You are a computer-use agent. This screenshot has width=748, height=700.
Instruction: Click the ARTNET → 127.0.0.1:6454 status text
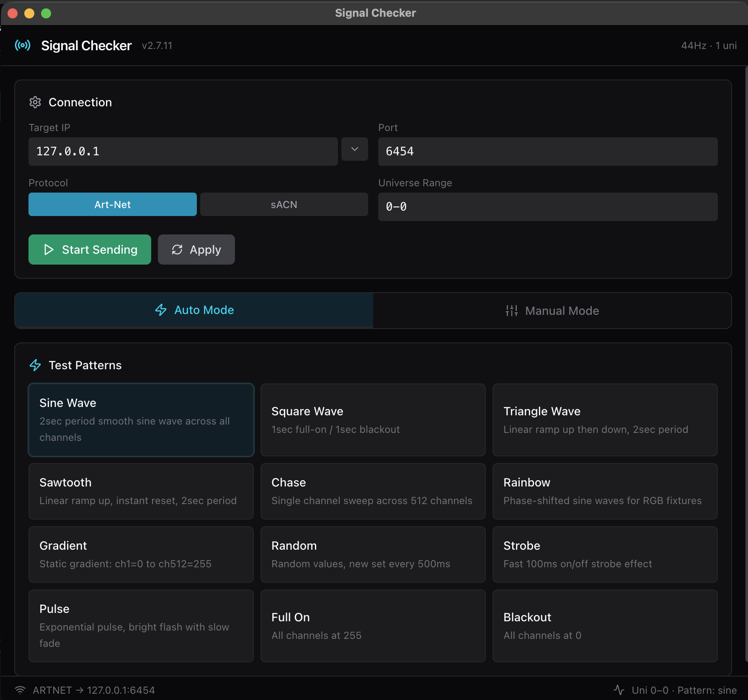pyautogui.click(x=94, y=690)
